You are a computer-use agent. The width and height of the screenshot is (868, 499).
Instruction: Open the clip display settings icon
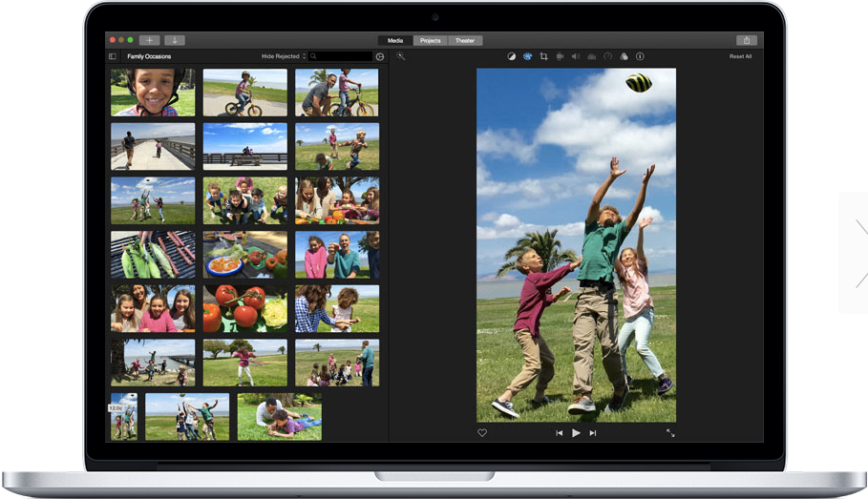(x=380, y=56)
